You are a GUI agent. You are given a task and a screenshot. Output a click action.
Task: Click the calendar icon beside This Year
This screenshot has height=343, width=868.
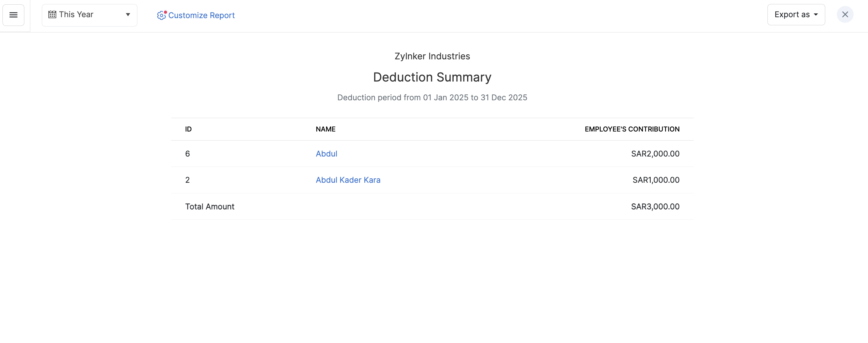(52, 14)
